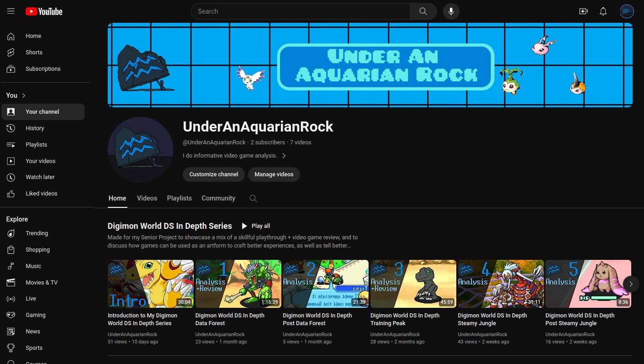Click the Manage videos button

pos(274,174)
